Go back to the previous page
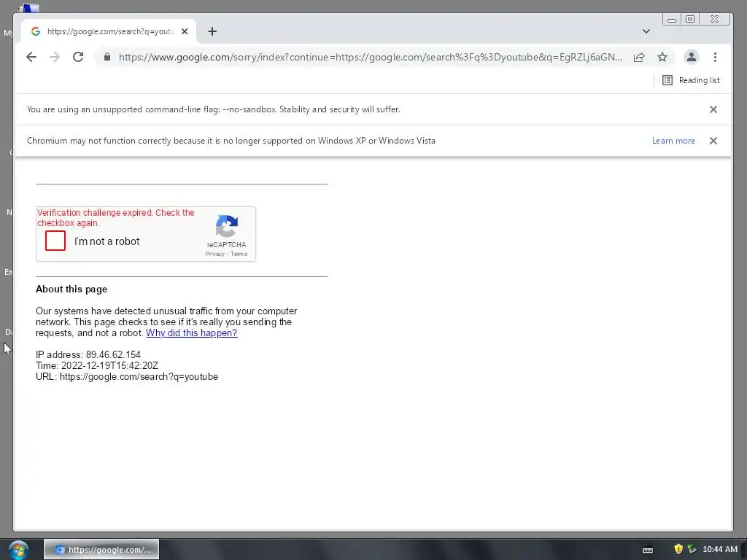Image resolution: width=747 pixels, height=560 pixels. 31,57
